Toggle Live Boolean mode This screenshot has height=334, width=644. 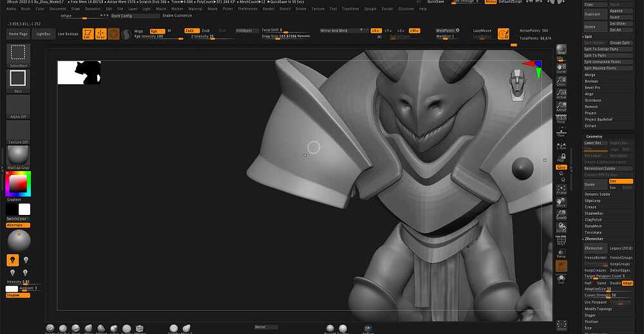coord(68,34)
